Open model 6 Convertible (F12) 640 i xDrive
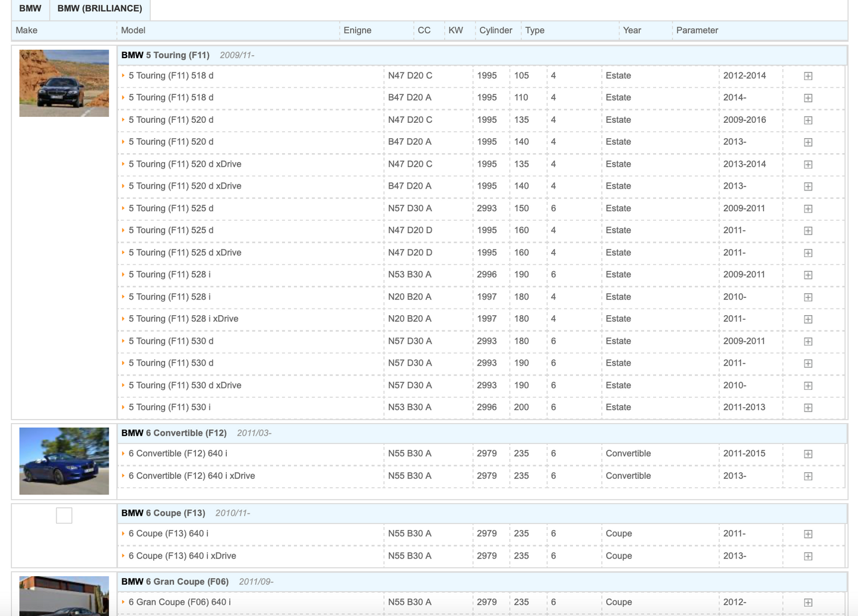858x616 pixels. [192, 476]
